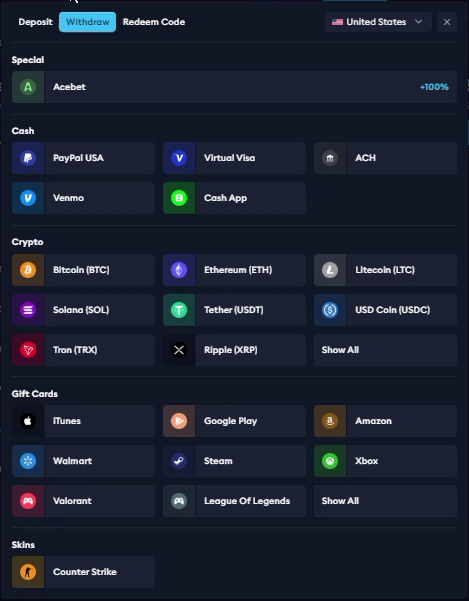The width and height of the screenshot is (469, 601).
Task: Open the Redeem Code tab
Action: pyautogui.click(x=154, y=22)
